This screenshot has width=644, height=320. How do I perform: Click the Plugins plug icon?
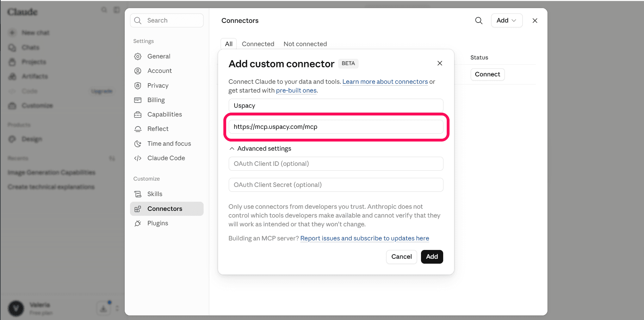click(x=138, y=223)
